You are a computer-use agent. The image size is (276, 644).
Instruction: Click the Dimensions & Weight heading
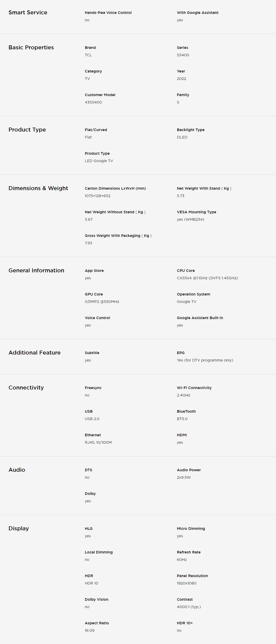pos(38,188)
